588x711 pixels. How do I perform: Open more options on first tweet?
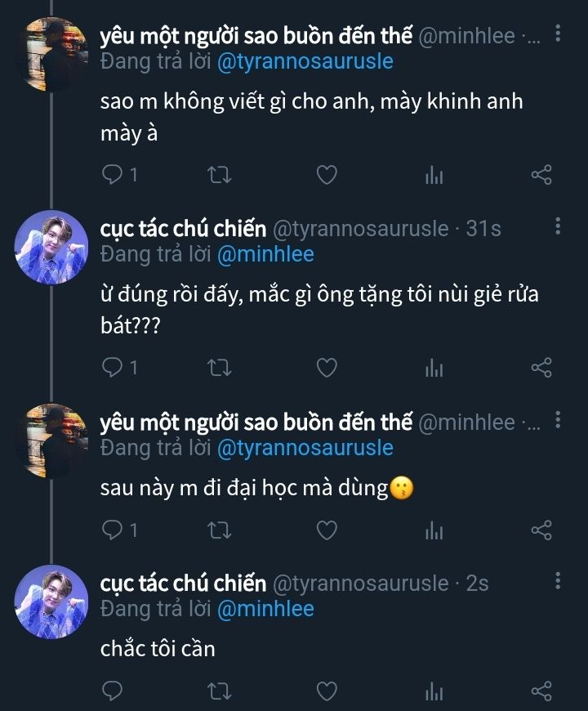(x=558, y=34)
